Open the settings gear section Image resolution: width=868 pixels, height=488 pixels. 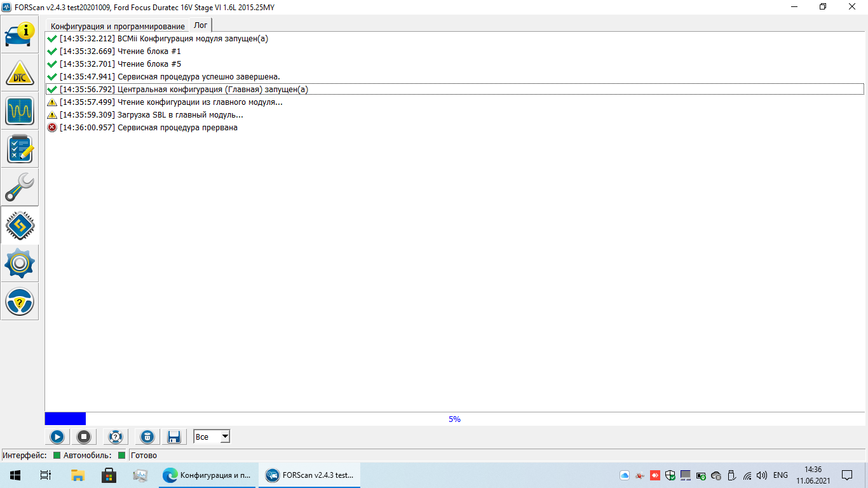coord(20,264)
